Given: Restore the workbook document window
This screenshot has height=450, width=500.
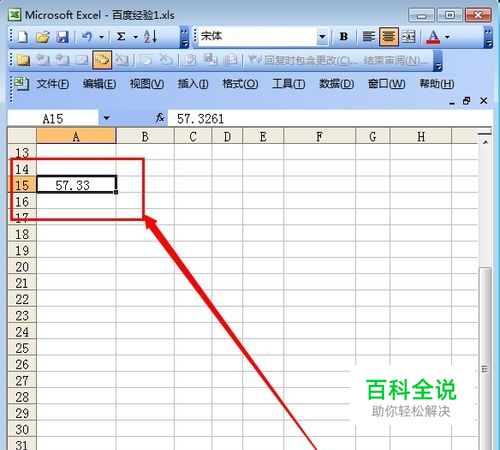Looking at the screenshot, I should click(x=467, y=101).
